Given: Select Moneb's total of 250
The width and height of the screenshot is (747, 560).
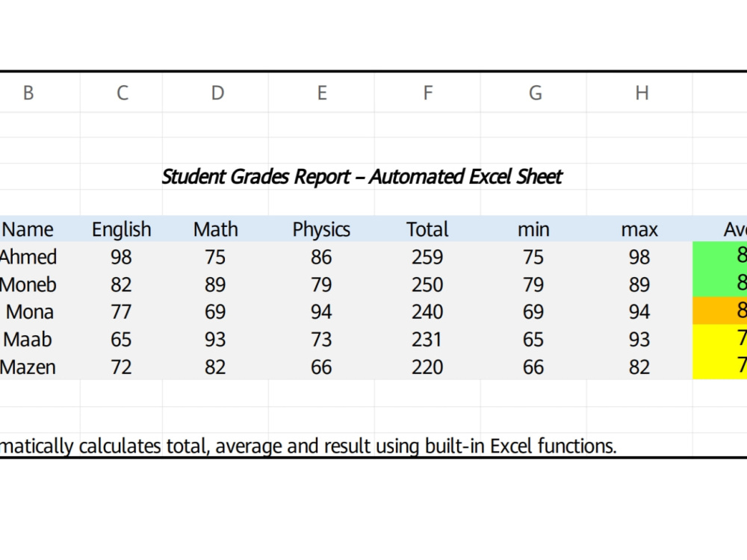Looking at the screenshot, I should [428, 284].
